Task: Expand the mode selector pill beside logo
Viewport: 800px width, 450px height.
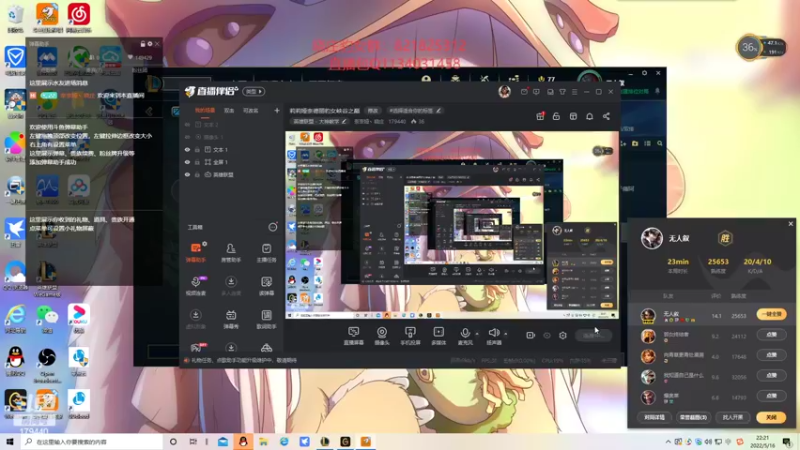Action: click(254, 91)
